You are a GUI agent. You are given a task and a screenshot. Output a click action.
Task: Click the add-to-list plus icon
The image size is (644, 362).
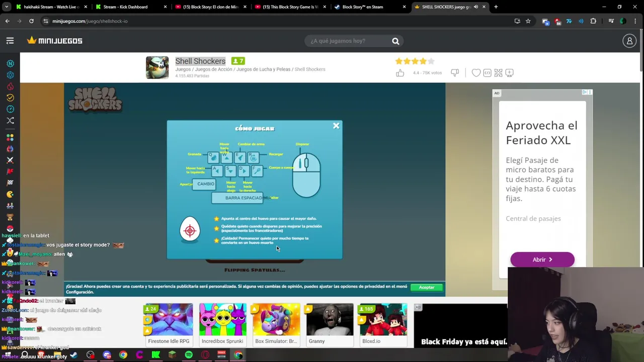tap(509, 73)
